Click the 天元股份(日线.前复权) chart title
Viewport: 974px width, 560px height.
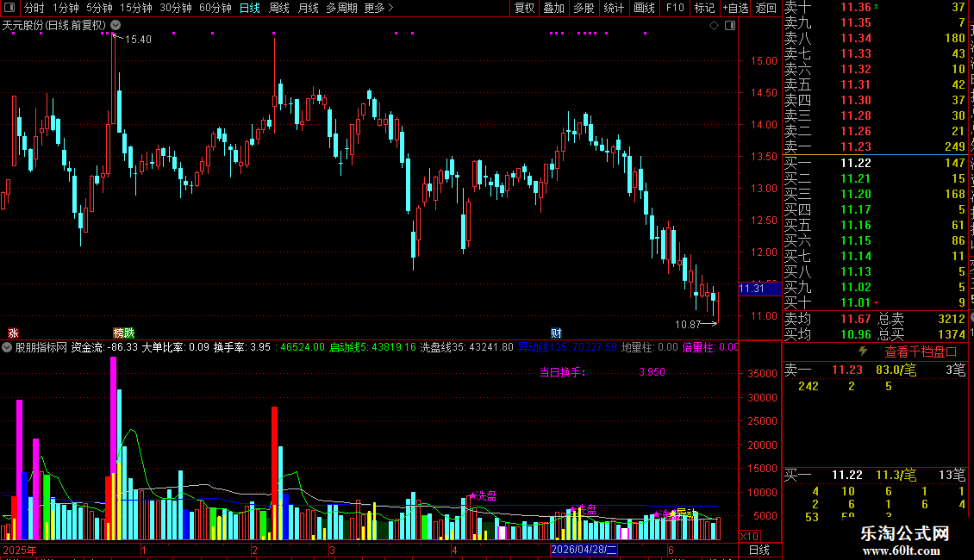(x=54, y=26)
